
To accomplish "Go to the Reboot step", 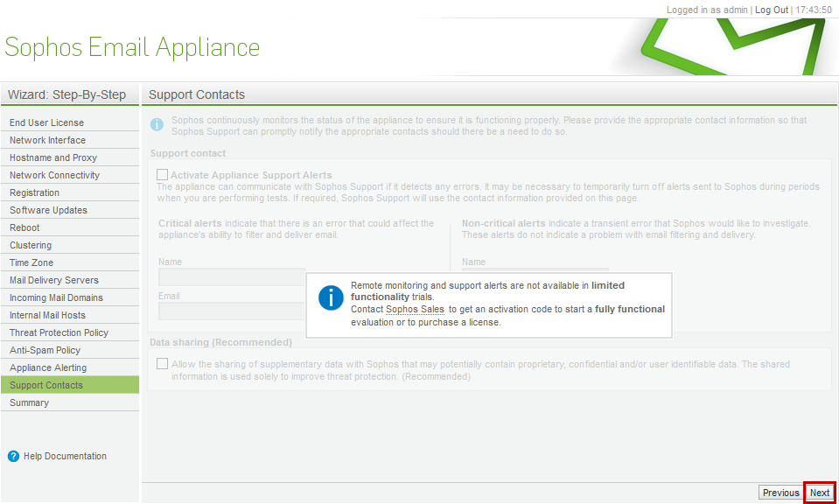I will pos(70,227).
